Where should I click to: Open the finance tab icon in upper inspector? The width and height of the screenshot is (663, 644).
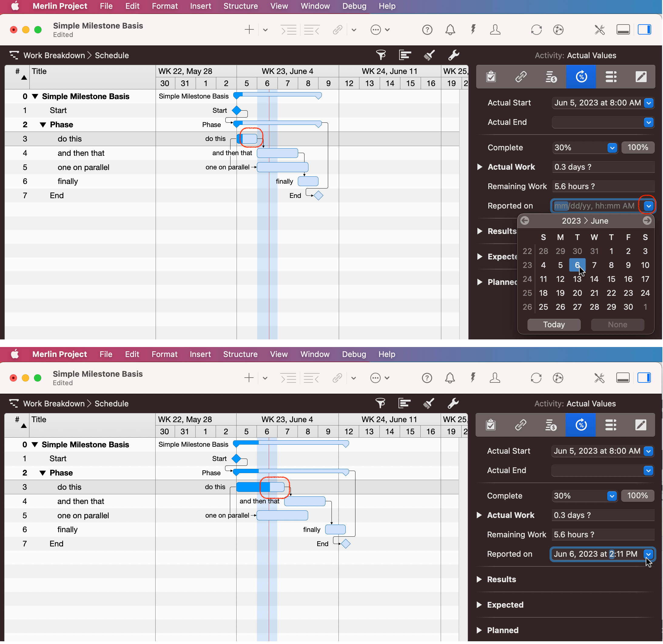click(x=551, y=77)
